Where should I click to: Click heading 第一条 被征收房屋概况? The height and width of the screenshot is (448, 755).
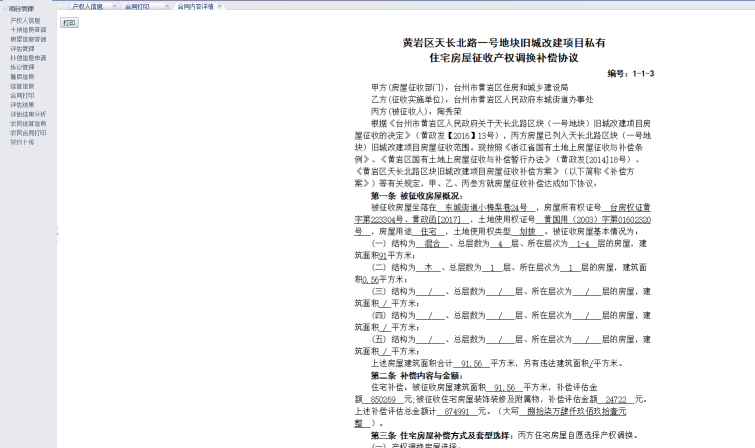[x=417, y=196]
